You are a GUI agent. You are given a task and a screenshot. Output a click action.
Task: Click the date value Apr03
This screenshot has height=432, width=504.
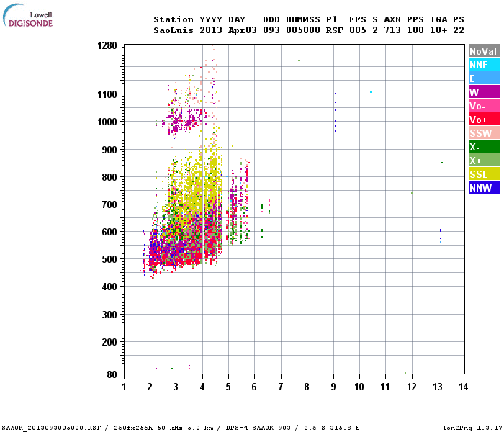[x=243, y=30]
